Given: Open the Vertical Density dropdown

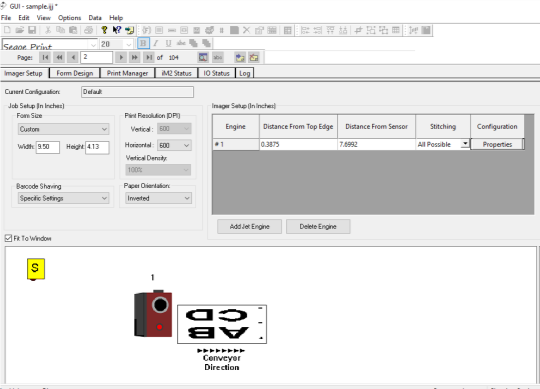Looking at the screenshot, I should pos(158,170).
